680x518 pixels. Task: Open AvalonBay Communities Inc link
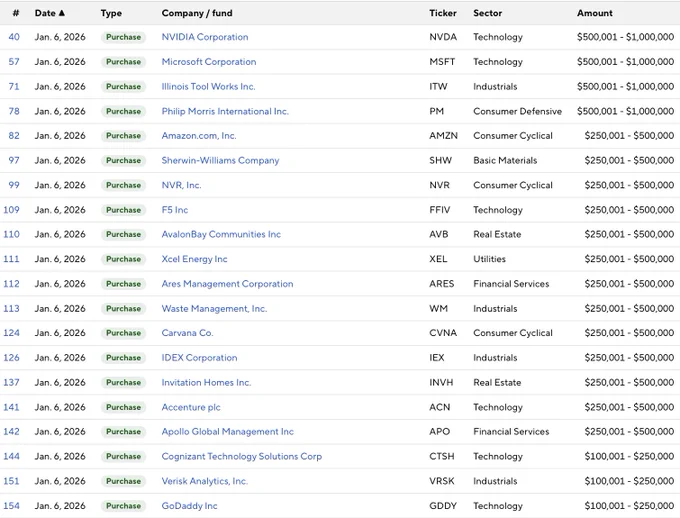coord(221,234)
